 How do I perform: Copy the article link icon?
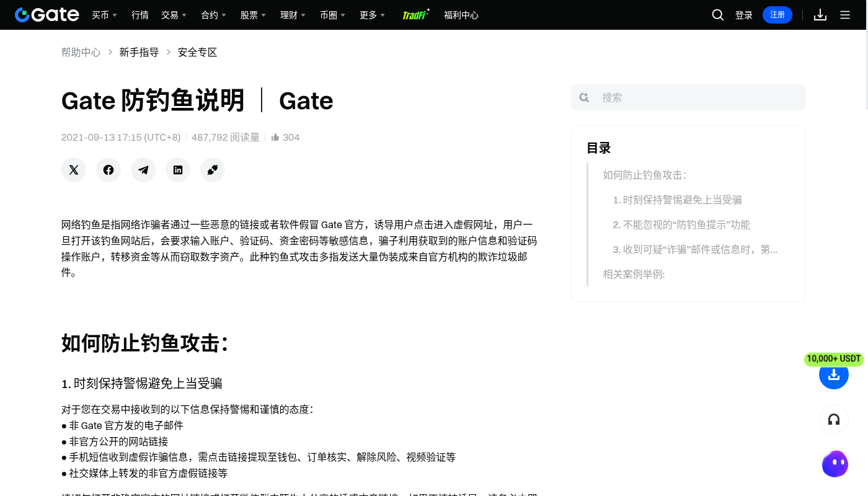pyautogui.click(x=213, y=170)
